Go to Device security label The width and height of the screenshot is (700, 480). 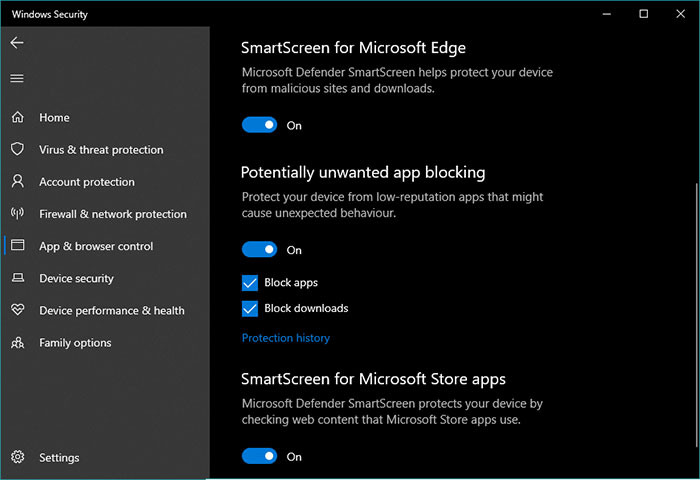76,278
